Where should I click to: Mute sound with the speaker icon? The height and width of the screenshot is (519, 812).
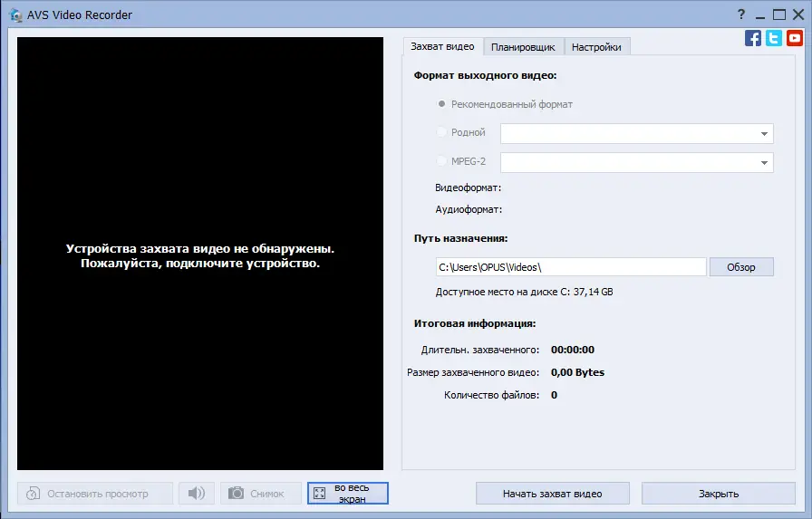[x=197, y=493]
